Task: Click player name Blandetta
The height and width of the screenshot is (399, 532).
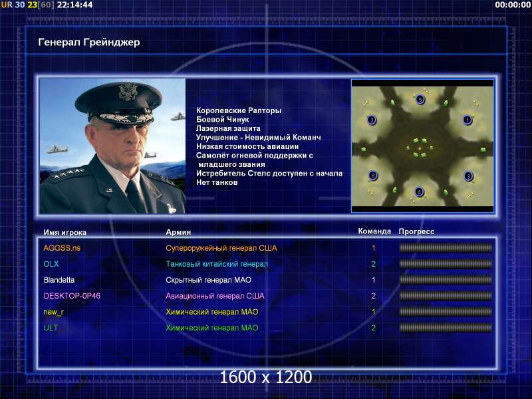Action: point(59,280)
